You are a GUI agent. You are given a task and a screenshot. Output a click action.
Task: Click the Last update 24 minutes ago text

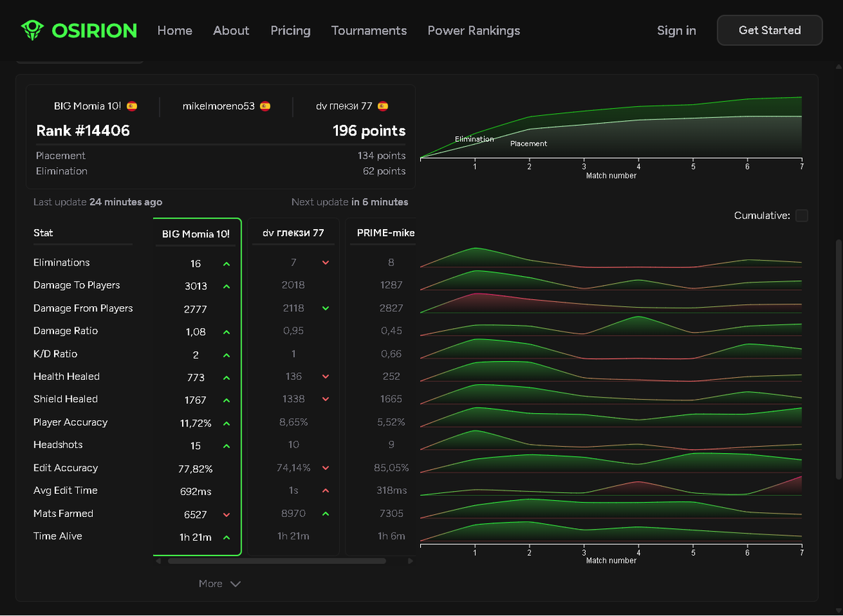coord(98,202)
